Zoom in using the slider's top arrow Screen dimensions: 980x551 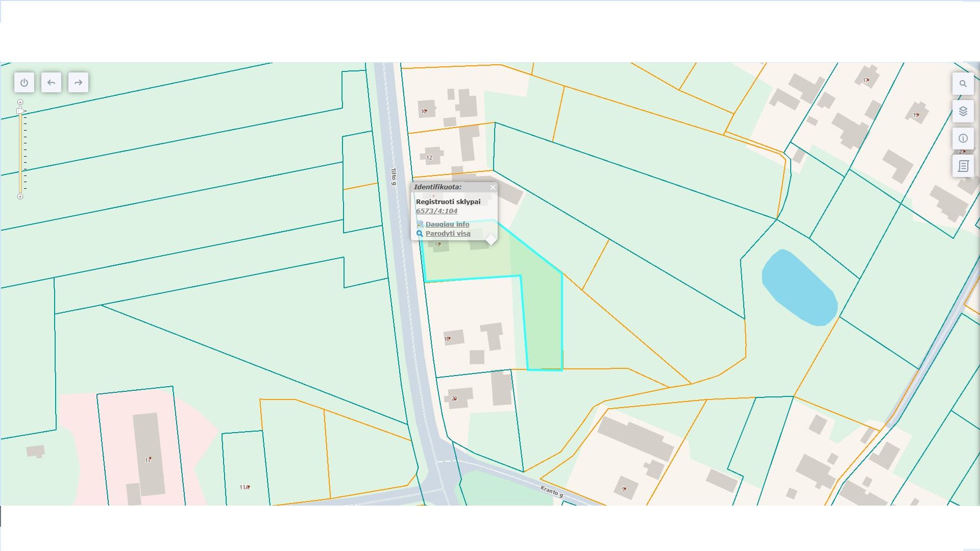(20, 102)
